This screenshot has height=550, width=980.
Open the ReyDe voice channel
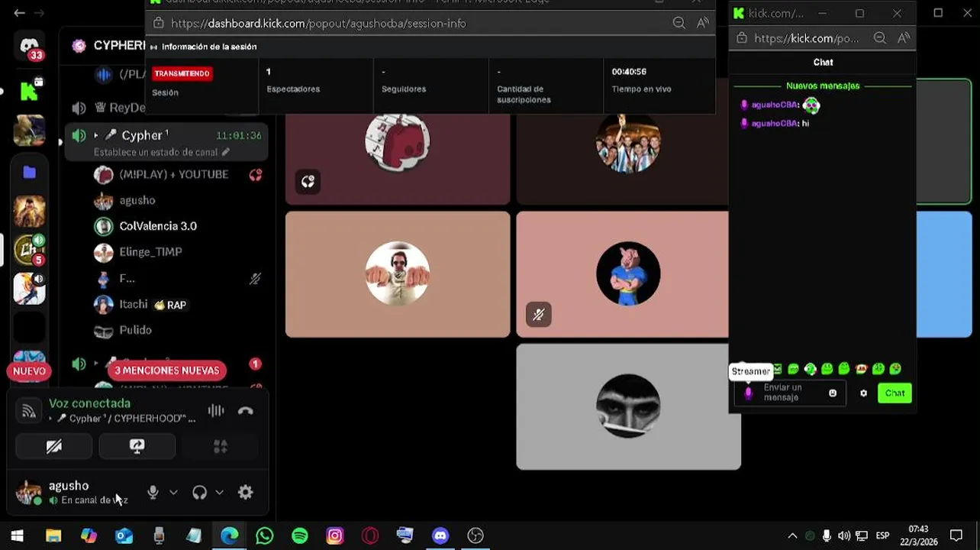pyautogui.click(x=120, y=108)
